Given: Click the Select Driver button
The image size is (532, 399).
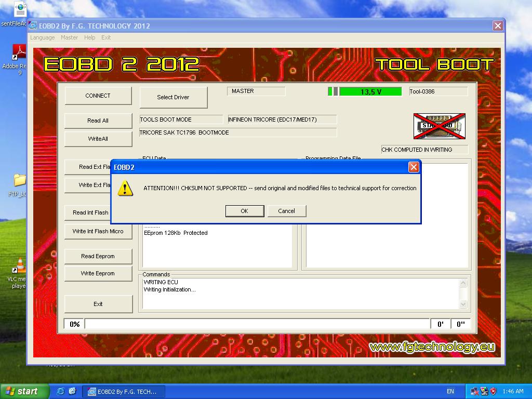Looking at the screenshot, I should click(174, 97).
